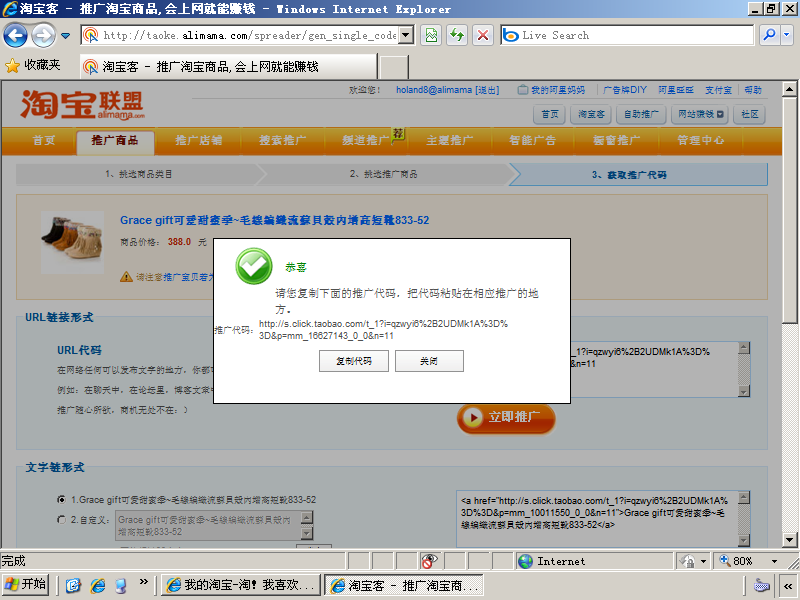Open a new blank browser tab
Screen dimensions: 800x600
click(x=394, y=67)
